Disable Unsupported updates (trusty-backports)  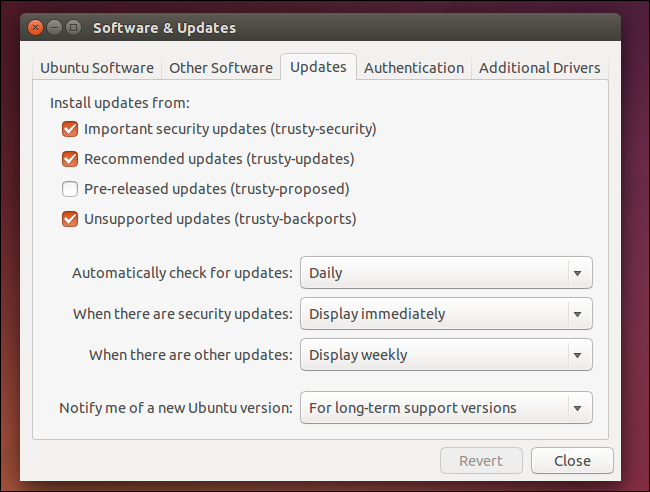(x=70, y=219)
